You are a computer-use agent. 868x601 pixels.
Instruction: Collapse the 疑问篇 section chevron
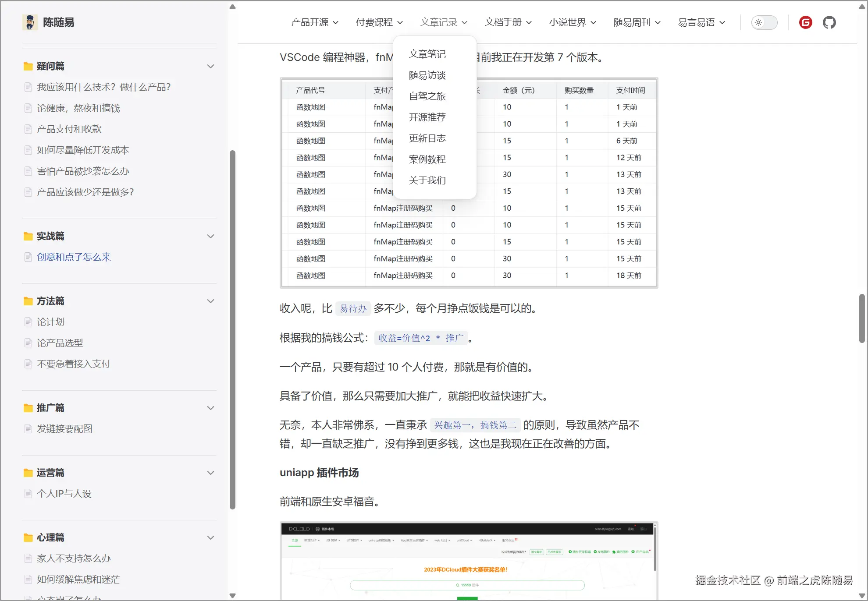point(211,66)
